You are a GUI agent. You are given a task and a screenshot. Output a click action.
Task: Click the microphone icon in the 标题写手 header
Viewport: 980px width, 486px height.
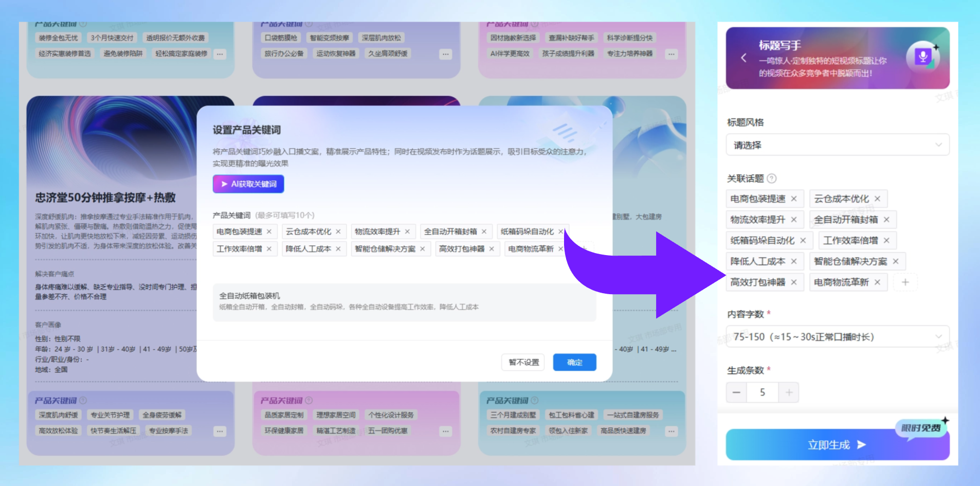pyautogui.click(x=923, y=57)
